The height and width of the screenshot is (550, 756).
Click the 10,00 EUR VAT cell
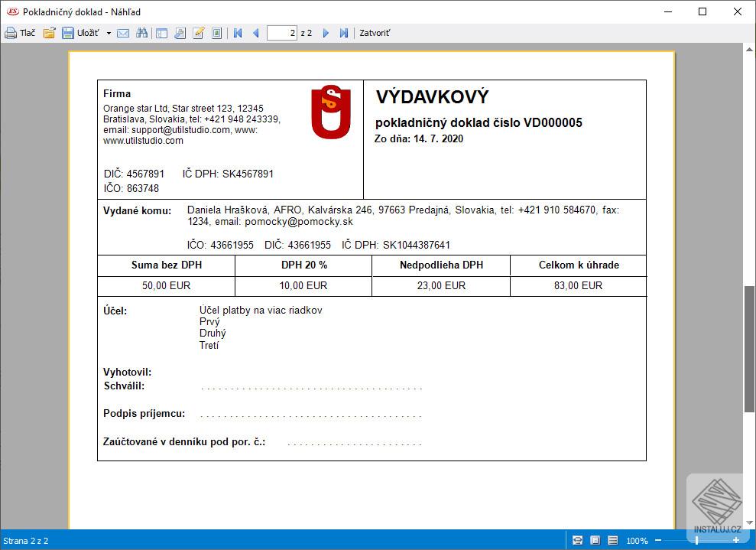click(303, 285)
